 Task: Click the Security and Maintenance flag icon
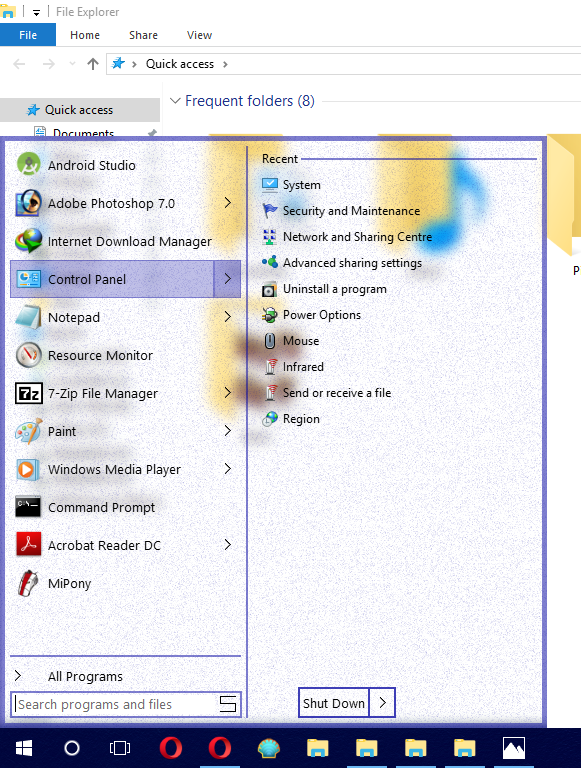point(269,211)
